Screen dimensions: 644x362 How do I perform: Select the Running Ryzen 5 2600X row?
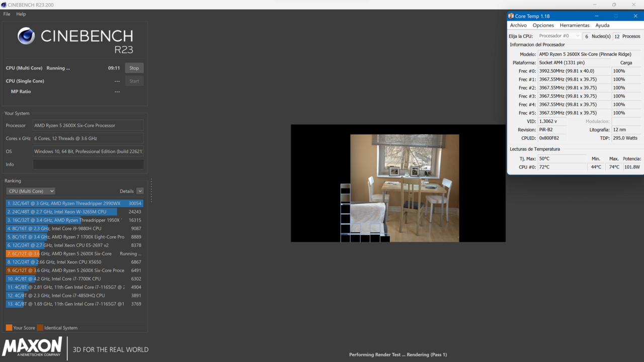(x=74, y=253)
